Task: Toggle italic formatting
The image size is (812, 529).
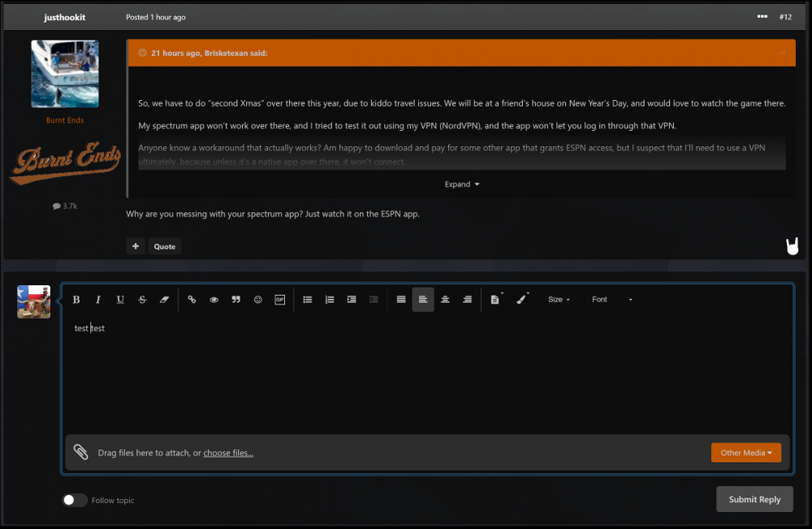Action: pos(98,299)
